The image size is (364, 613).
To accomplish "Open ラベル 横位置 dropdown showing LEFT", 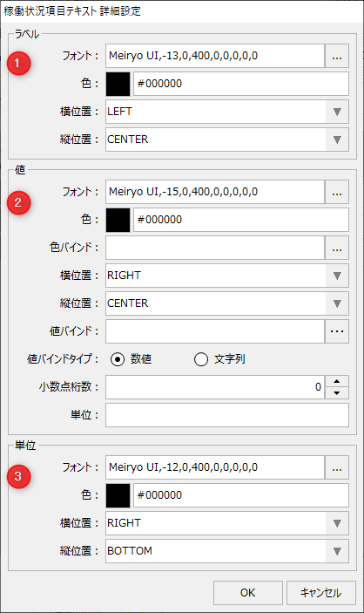I will point(227,112).
